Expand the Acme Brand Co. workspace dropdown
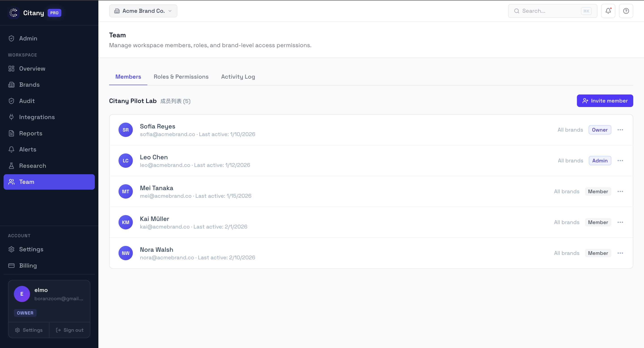 [143, 11]
